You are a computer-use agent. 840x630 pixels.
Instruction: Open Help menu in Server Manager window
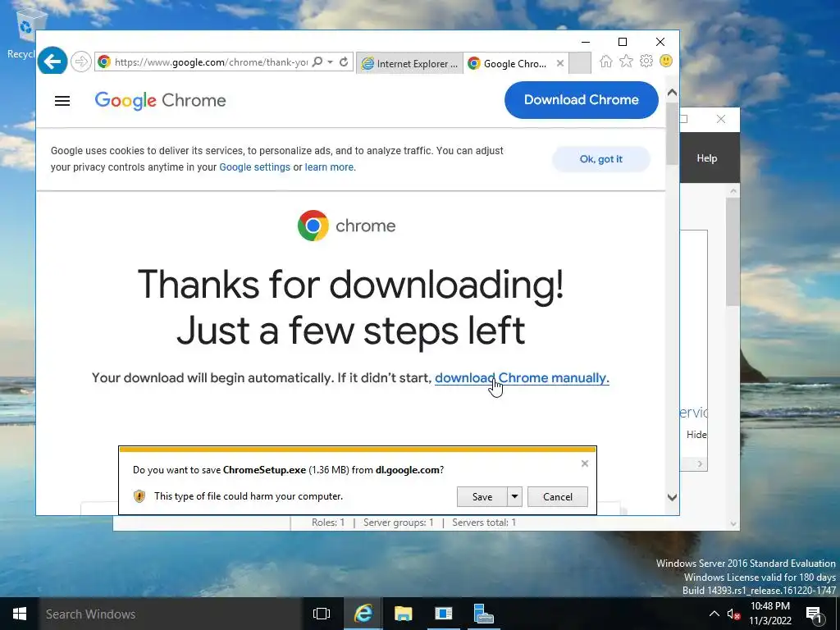pyautogui.click(x=706, y=158)
